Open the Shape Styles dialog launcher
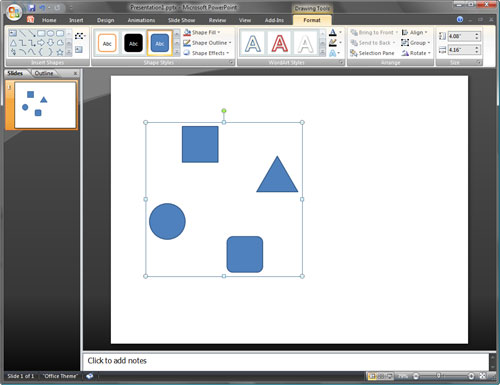 [x=231, y=62]
